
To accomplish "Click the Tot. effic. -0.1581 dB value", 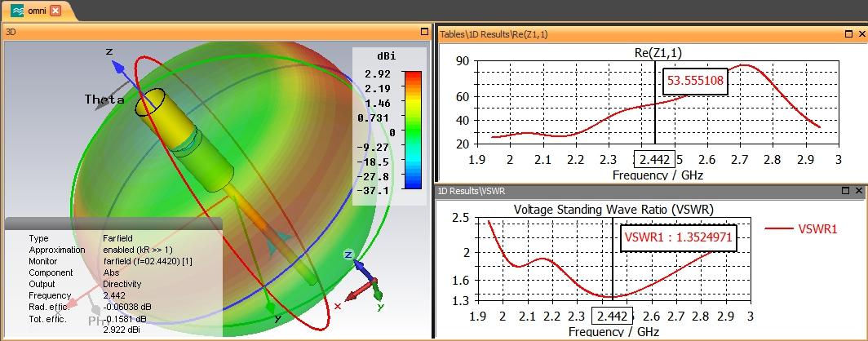I will point(125,319).
